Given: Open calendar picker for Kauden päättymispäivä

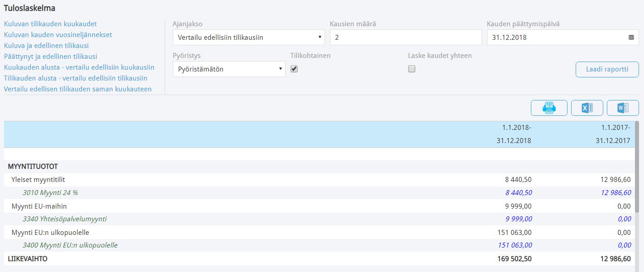Looking at the screenshot, I should [x=631, y=38].
